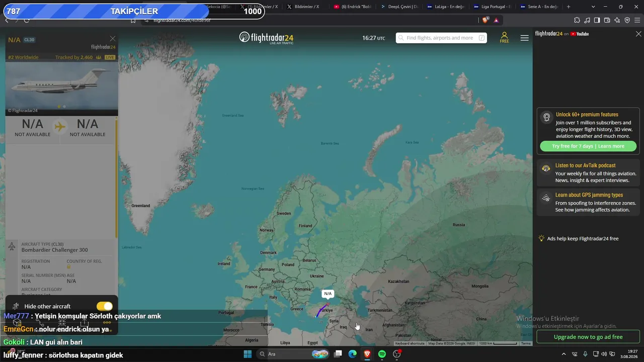Click the Tracked by 2,460 users indicator

(78, 57)
